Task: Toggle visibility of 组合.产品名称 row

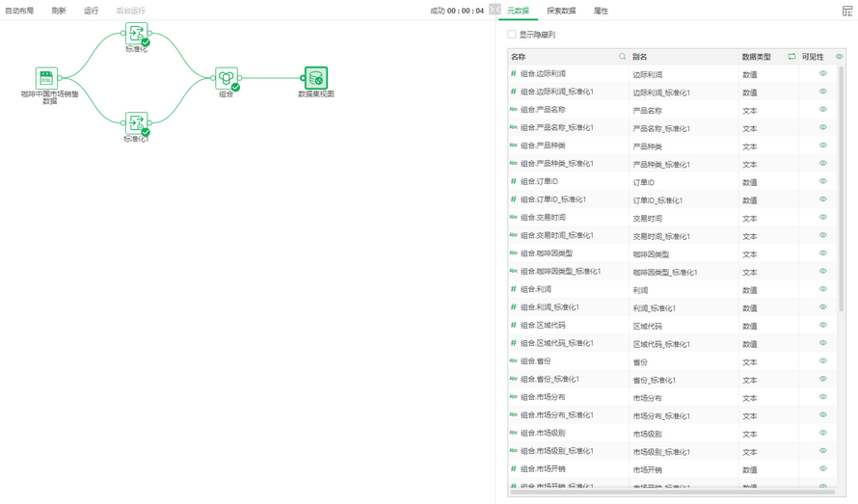Action: (823, 110)
